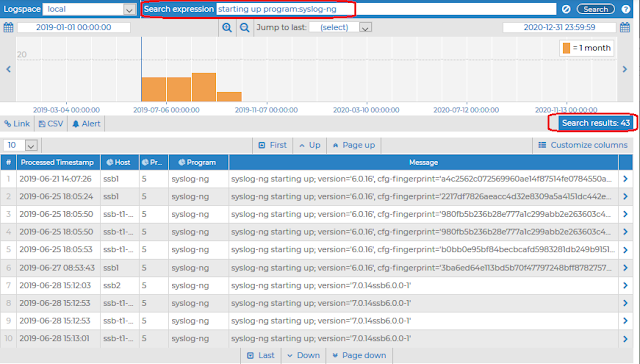
Task: Move the timeline to the previous period
Action: pyautogui.click(x=8, y=69)
